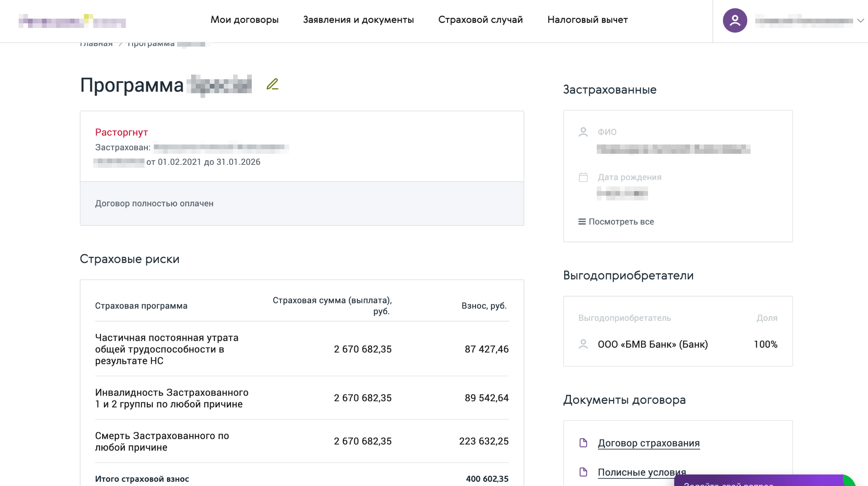Click the premium value 87 427,46
The width and height of the screenshot is (868, 486).
(x=487, y=349)
